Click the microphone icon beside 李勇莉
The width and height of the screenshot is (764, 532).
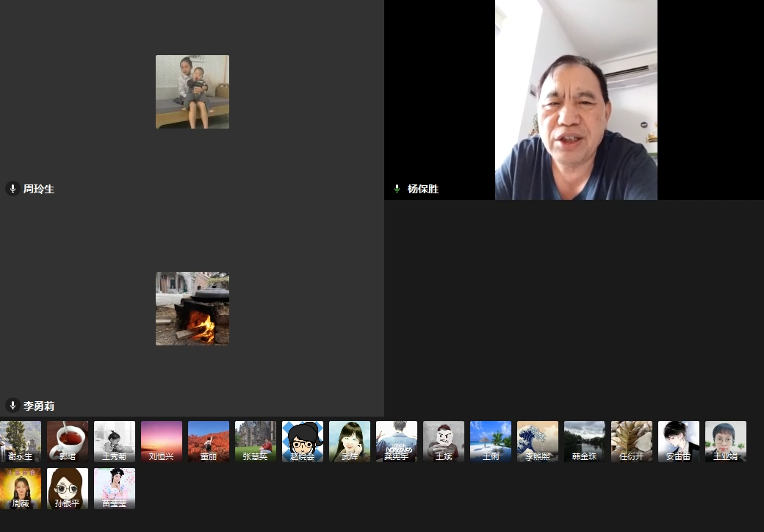click(x=12, y=406)
